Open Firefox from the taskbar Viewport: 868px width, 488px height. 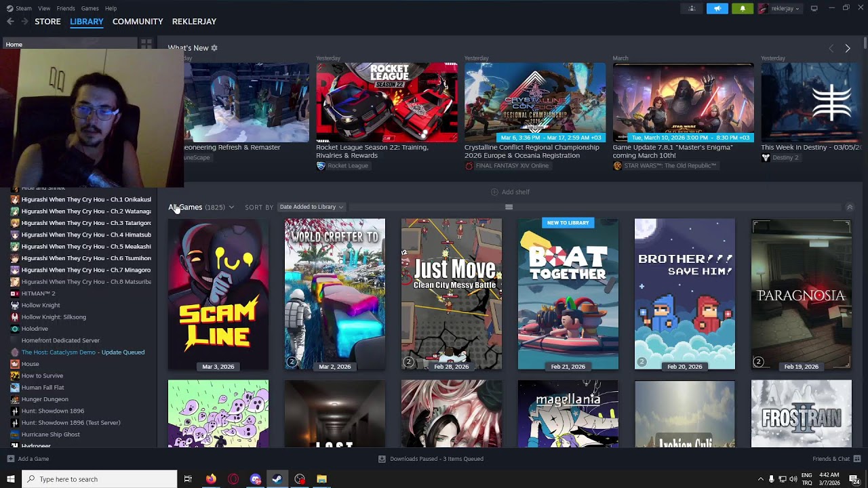tap(211, 479)
